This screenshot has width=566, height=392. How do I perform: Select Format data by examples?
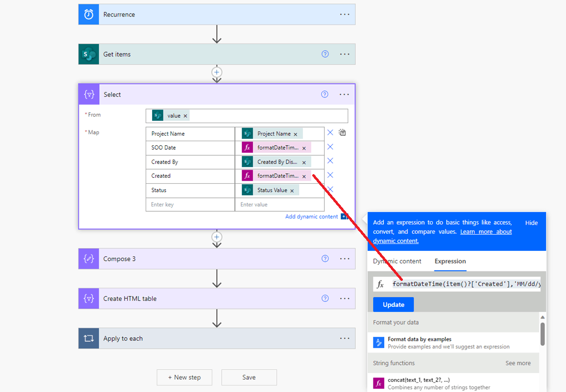point(453,342)
